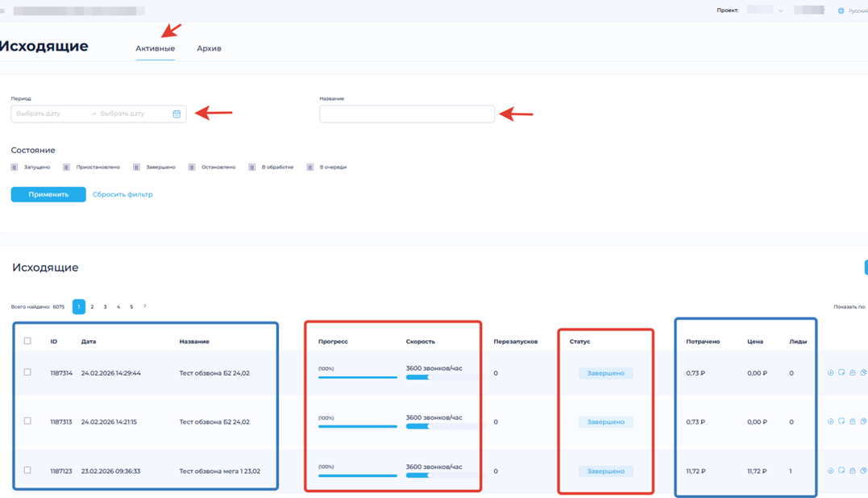
Task: Click the pie chart icon for row 1187314
Action: [863, 373]
